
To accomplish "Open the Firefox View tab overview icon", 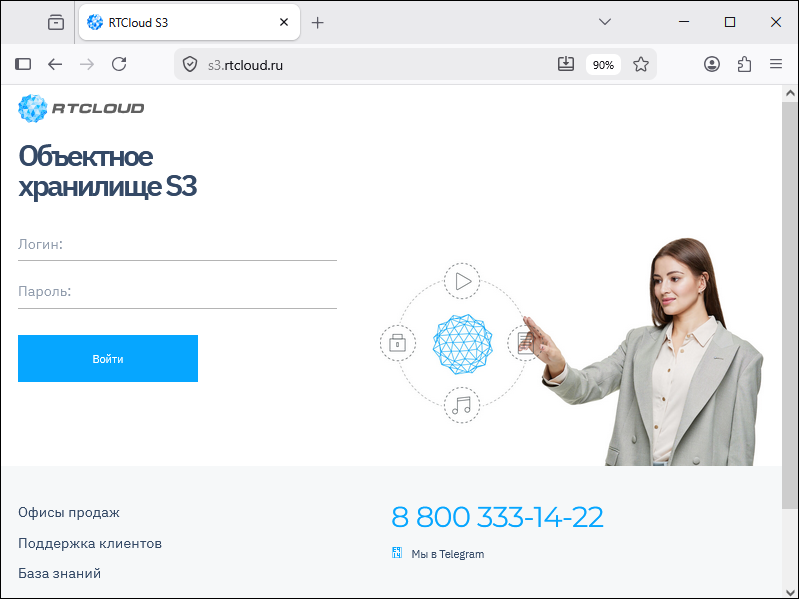I will point(56,22).
